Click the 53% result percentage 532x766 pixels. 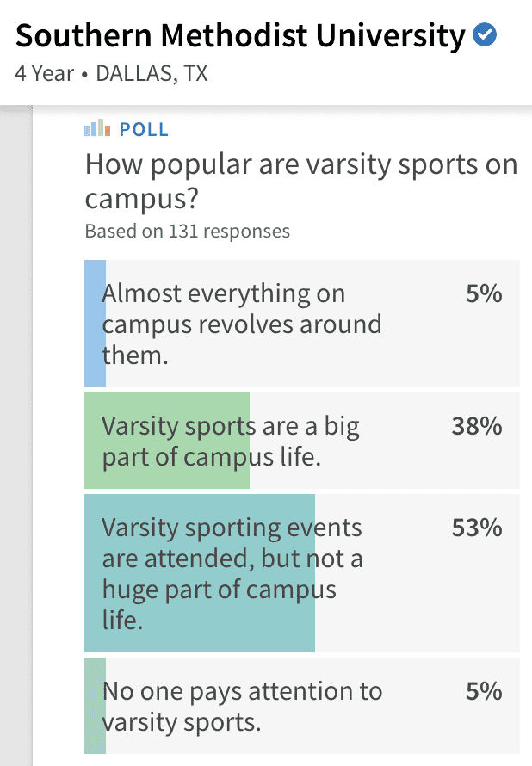[x=477, y=528]
